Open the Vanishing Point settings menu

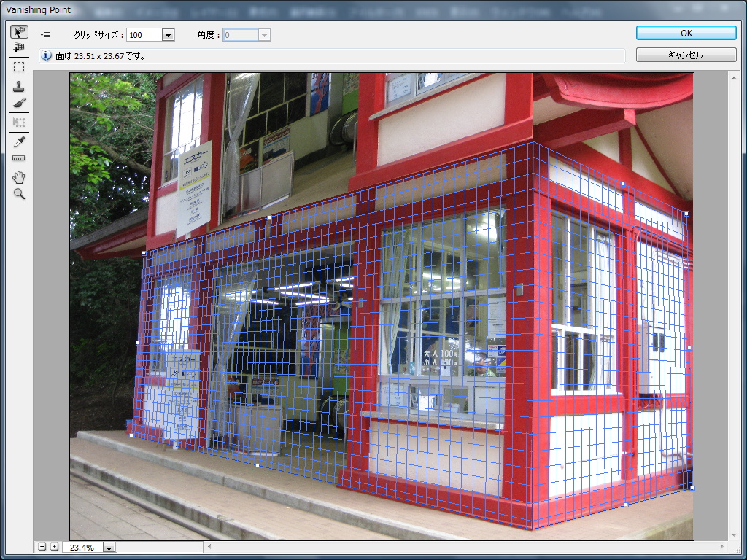pos(45,35)
